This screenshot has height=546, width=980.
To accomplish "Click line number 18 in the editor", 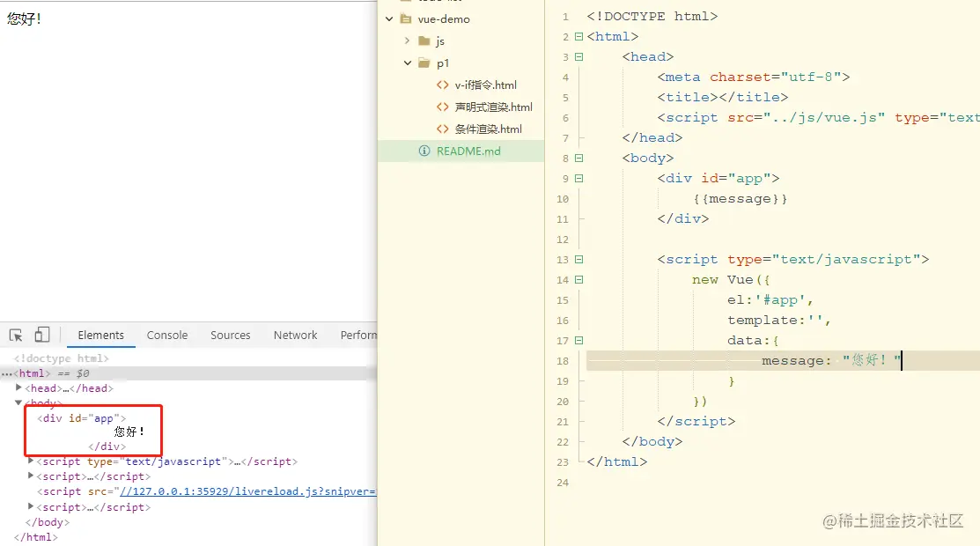I will click(563, 361).
